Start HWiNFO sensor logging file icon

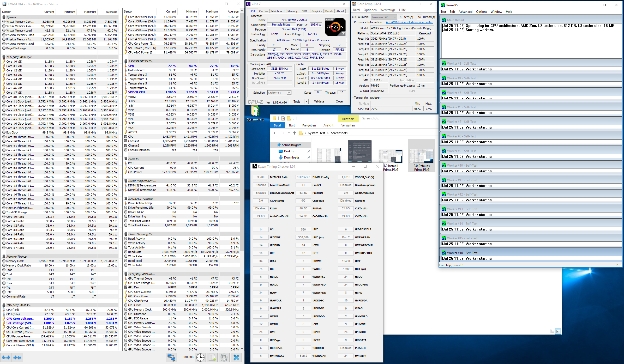pyautogui.click(x=212, y=357)
